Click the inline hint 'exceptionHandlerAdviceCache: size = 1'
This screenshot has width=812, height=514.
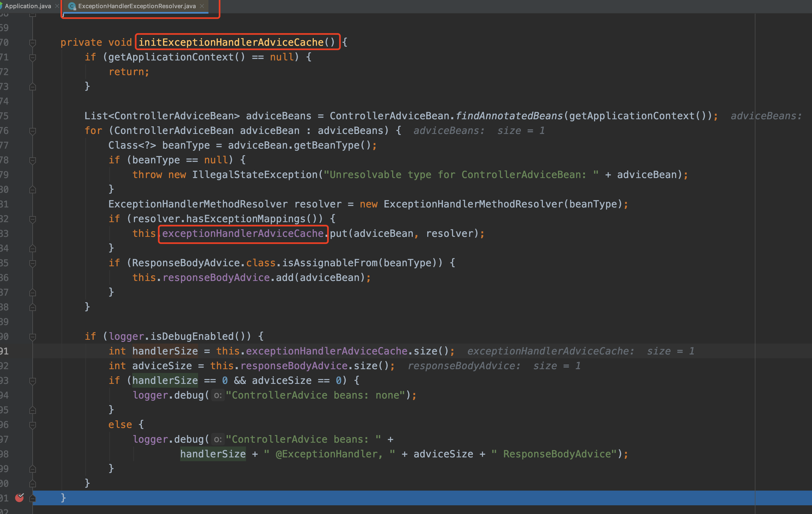click(x=581, y=351)
